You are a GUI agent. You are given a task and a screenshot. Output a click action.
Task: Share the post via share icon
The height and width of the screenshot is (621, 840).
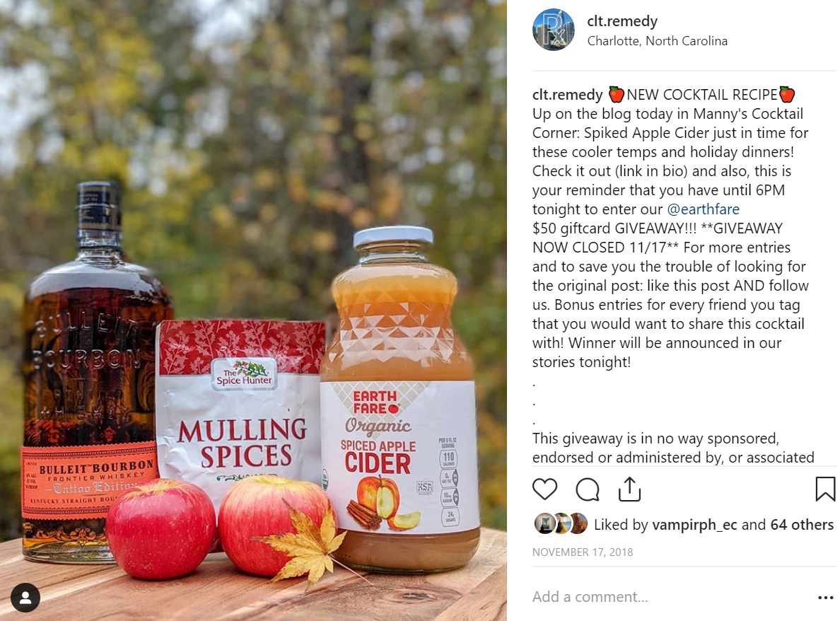629,489
